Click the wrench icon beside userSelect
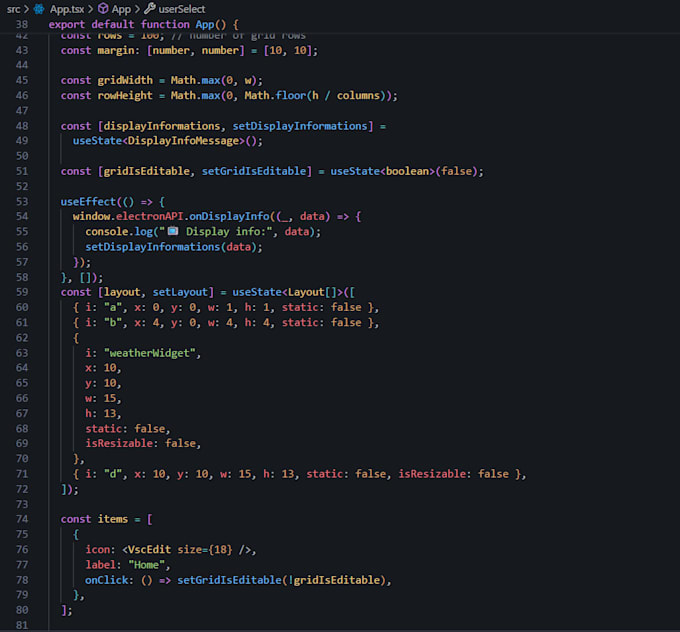The width and height of the screenshot is (680, 632). tap(150, 8)
